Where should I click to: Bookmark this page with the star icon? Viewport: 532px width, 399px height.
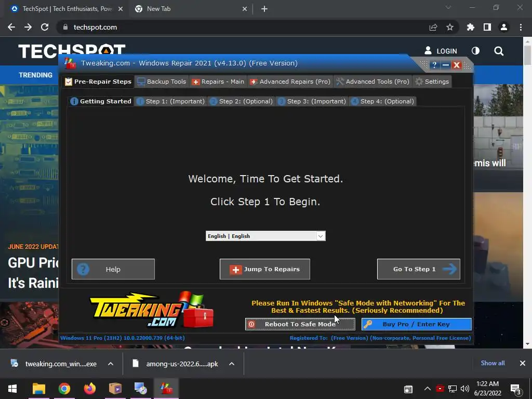(x=449, y=27)
